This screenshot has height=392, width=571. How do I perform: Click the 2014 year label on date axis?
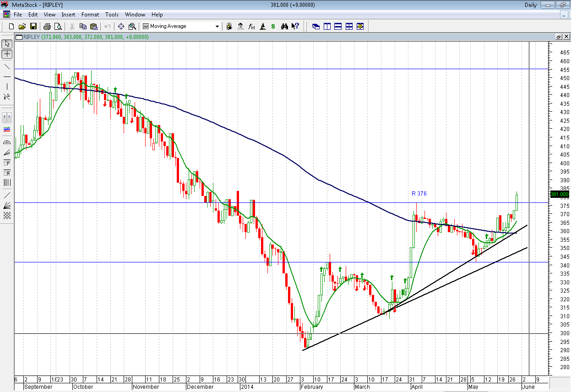coord(247,387)
